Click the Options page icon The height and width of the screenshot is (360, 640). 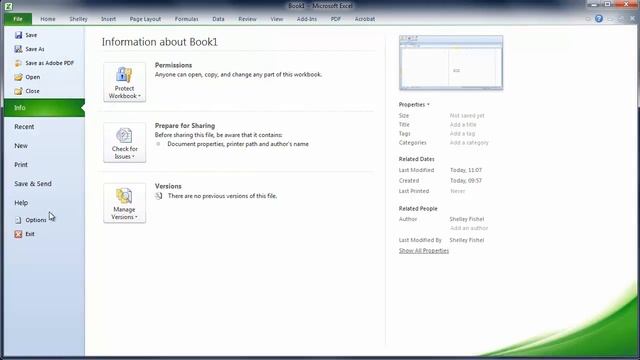(18, 220)
